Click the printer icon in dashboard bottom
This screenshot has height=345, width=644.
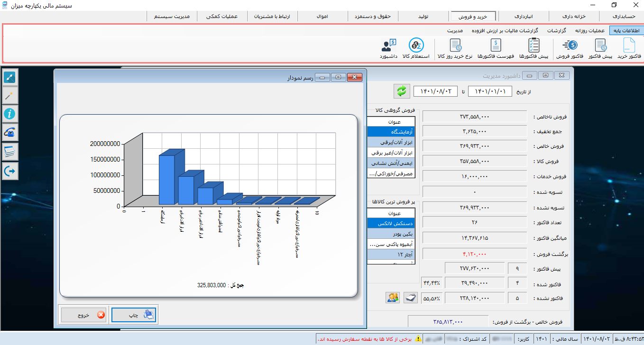point(410,298)
